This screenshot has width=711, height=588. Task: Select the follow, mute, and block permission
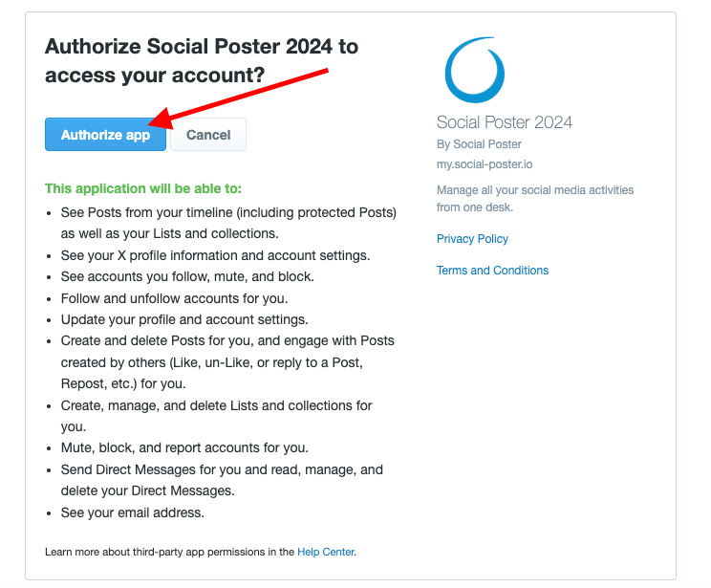pos(187,276)
